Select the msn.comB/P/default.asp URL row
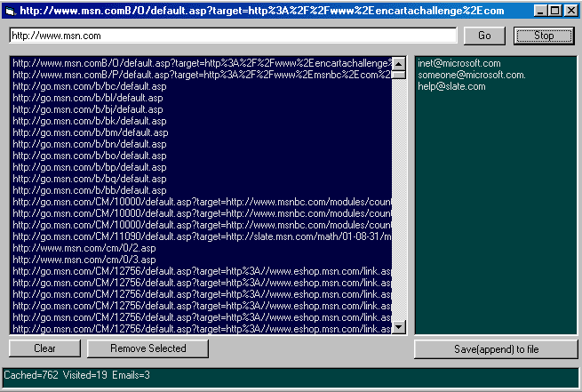Viewport: 582px width, 392px height. point(202,75)
